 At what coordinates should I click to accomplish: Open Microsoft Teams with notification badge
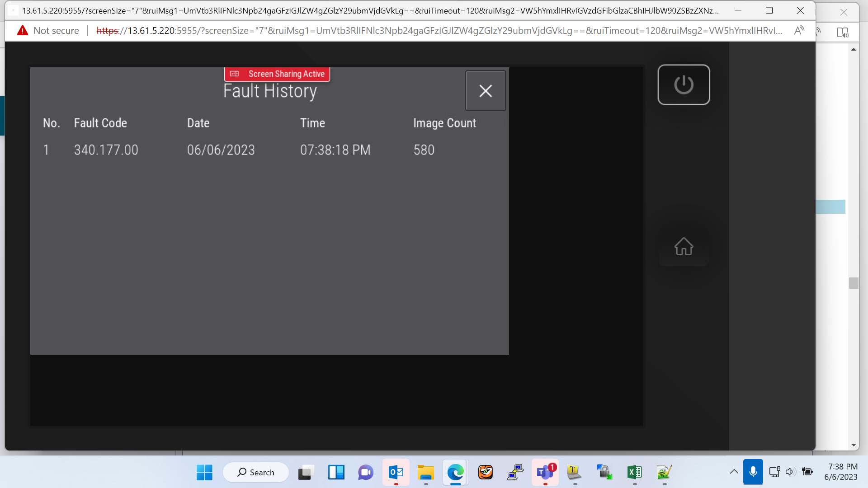tap(545, 473)
